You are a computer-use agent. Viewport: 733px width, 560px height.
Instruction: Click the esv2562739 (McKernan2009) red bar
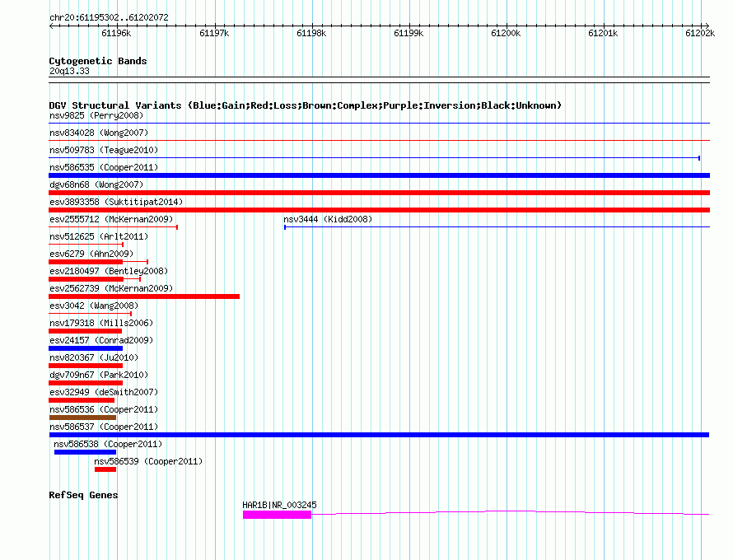[144, 296]
